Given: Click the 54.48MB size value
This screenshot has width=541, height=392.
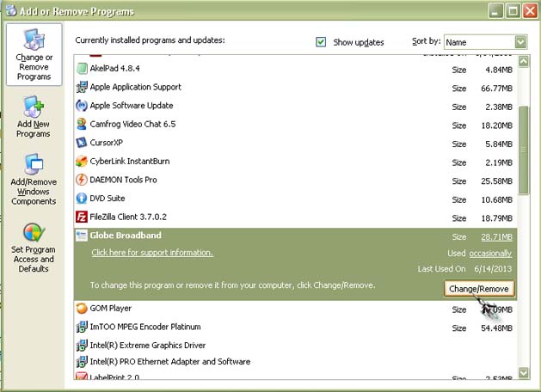Looking at the screenshot, I should pos(497,328).
